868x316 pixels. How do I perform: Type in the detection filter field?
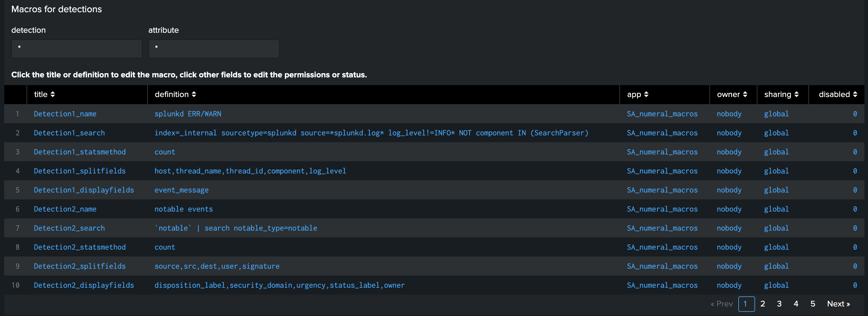77,49
